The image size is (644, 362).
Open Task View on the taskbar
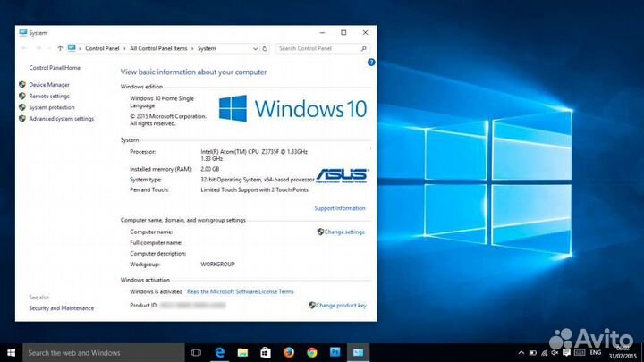pyautogui.click(x=196, y=352)
